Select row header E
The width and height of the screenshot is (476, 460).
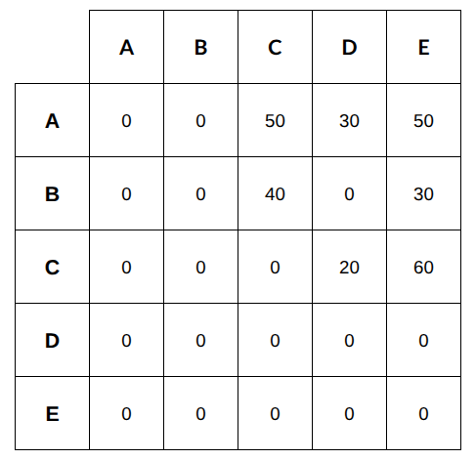[52, 413]
